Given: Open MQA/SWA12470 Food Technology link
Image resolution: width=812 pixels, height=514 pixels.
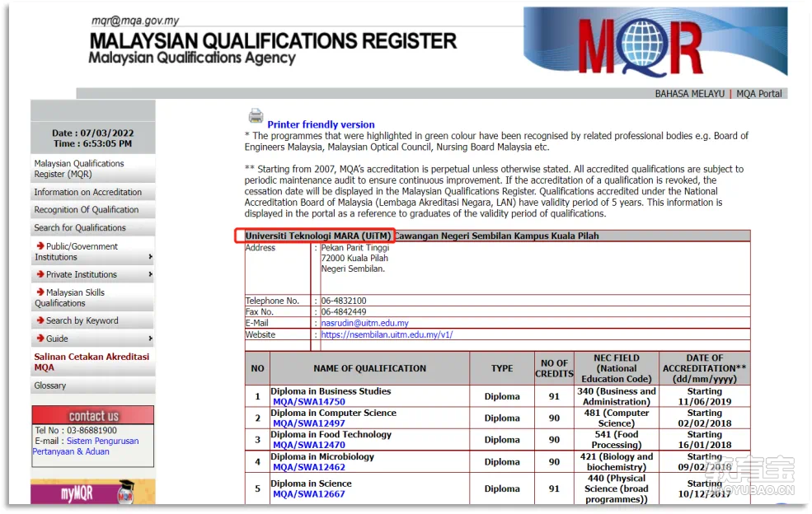Looking at the screenshot, I should [308, 445].
